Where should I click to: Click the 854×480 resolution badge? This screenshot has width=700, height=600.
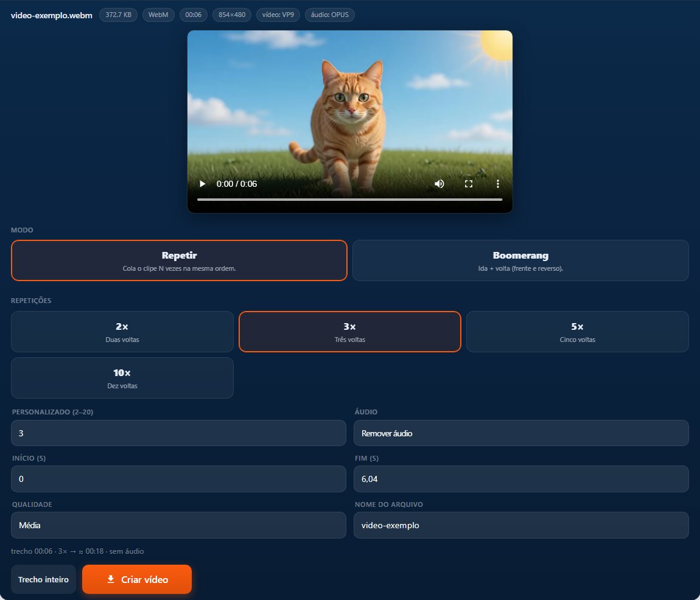pos(232,15)
